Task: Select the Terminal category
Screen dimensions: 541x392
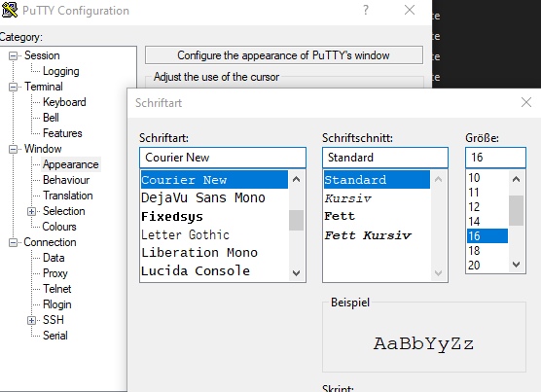Action: 44,87
